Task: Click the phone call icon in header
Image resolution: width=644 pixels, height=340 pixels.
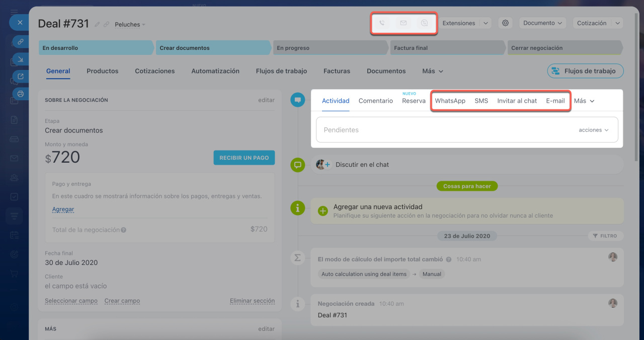Action: [382, 23]
